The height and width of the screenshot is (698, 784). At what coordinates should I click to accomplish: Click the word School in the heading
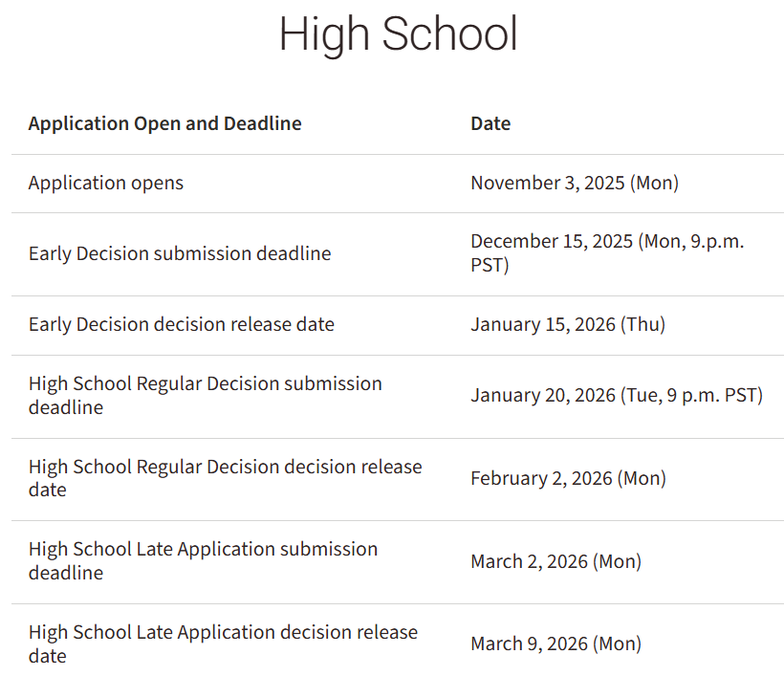(x=449, y=34)
